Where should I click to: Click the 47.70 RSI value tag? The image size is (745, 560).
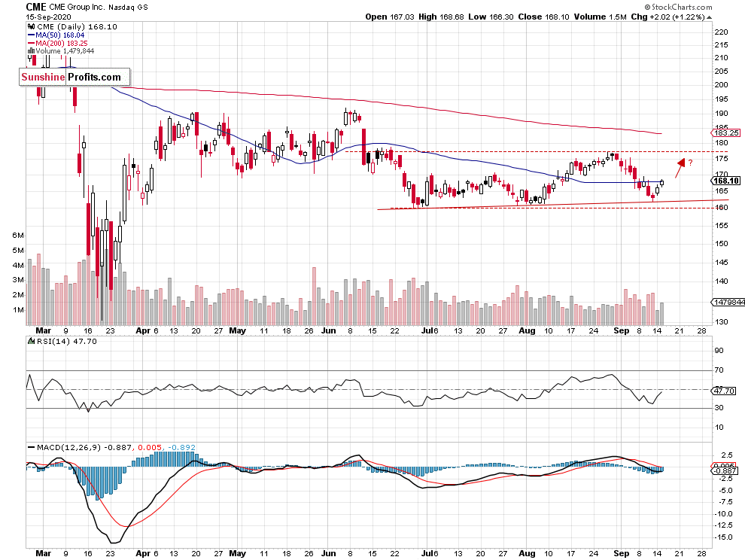[724, 391]
